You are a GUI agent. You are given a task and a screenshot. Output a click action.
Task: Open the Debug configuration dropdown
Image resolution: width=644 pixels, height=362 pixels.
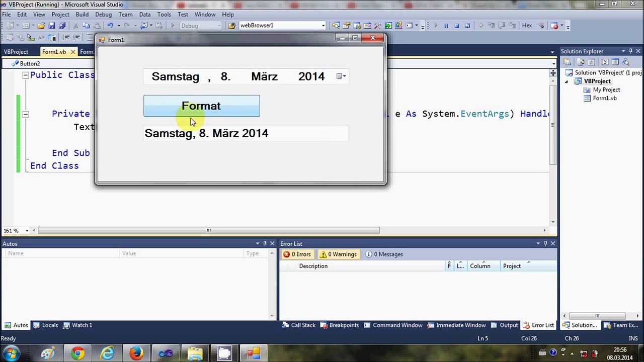point(218,26)
